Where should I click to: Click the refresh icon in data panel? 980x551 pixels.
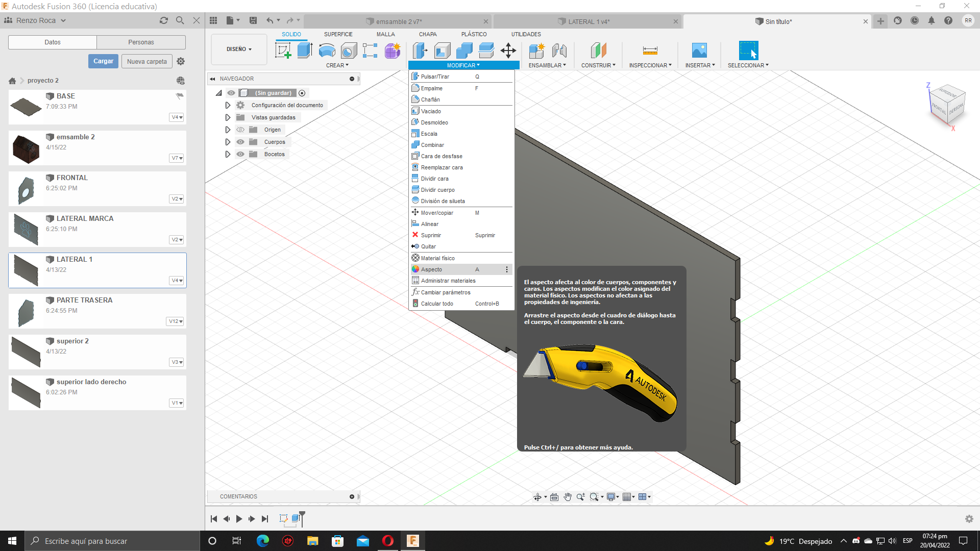(163, 20)
